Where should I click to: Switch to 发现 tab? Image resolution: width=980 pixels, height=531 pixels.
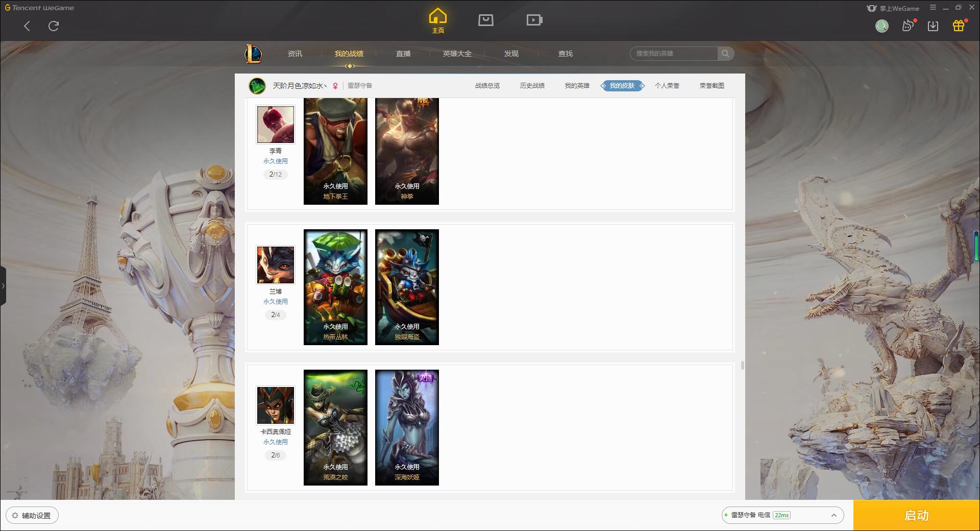click(x=511, y=54)
